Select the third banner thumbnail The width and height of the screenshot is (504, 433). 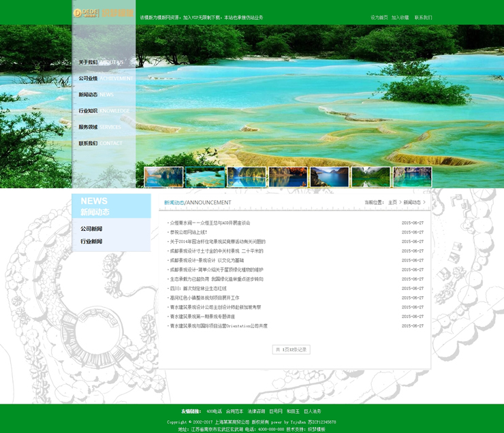pos(247,177)
